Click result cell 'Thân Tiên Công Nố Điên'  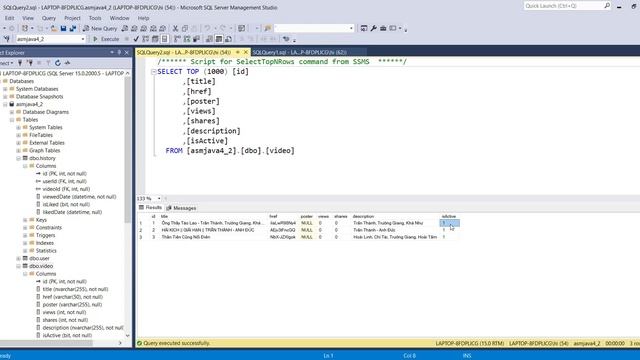point(186,237)
